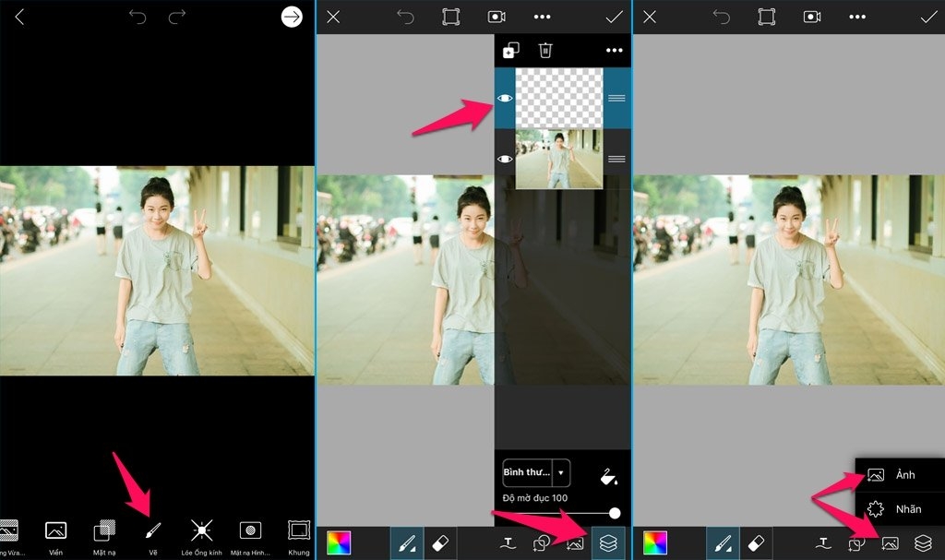Open layer panel three-dots options
The image size is (945, 560).
point(614,50)
